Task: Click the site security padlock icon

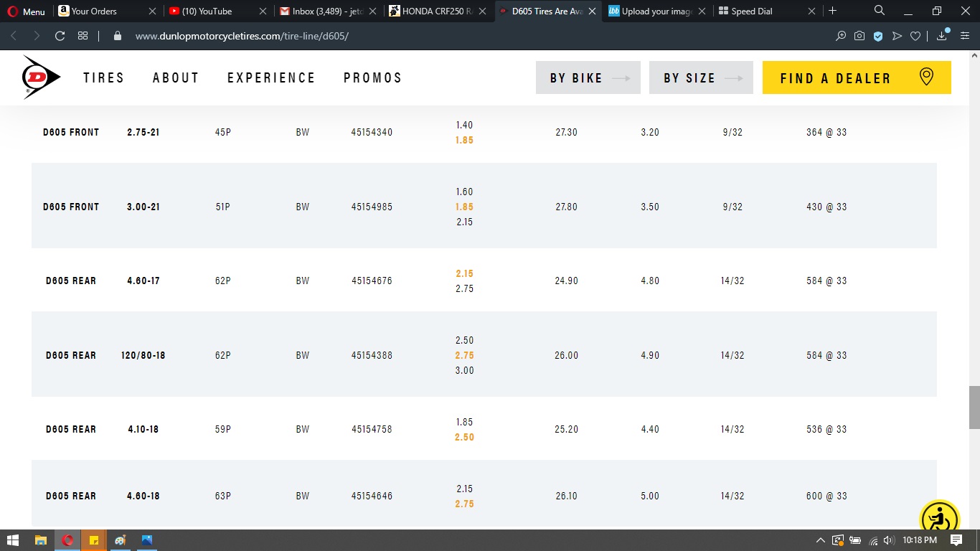Action: pos(117,36)
